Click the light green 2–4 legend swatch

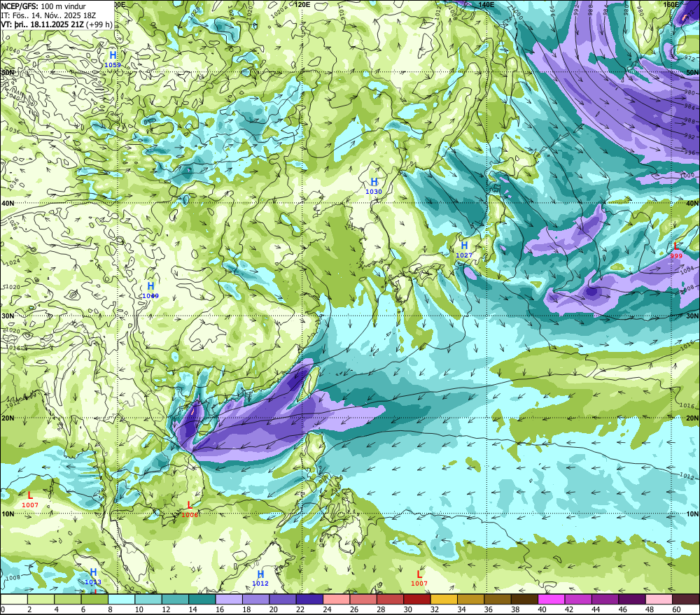[41, 599]
